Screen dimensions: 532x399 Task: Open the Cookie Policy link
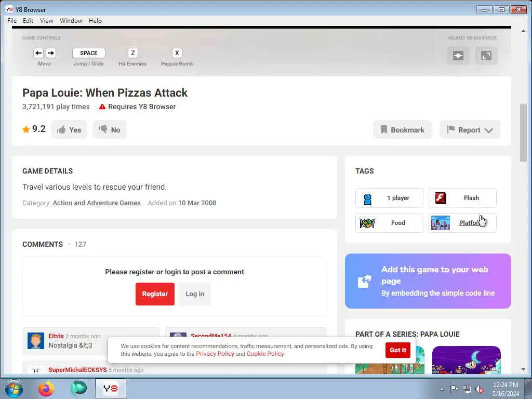pos(265,354)
